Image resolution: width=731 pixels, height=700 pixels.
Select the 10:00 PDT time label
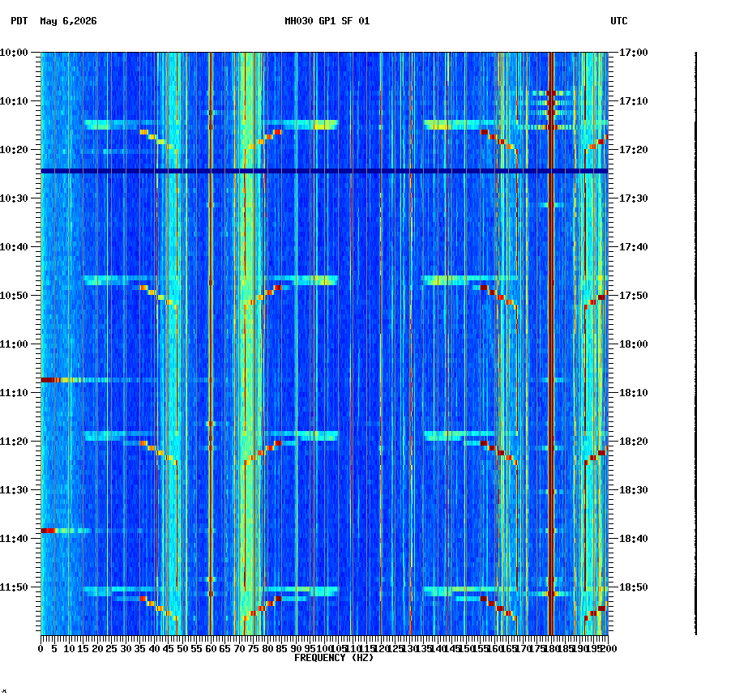tap(14, 53)
